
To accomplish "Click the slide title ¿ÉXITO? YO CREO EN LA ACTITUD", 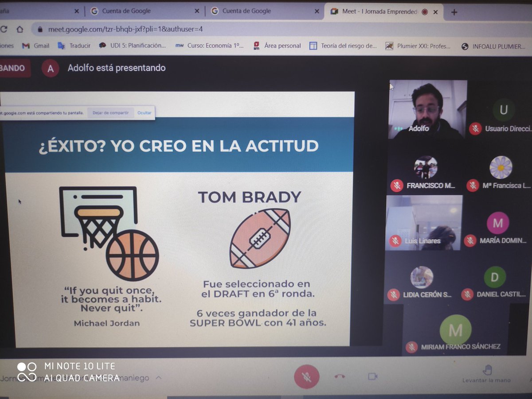I will pos(179,146).
